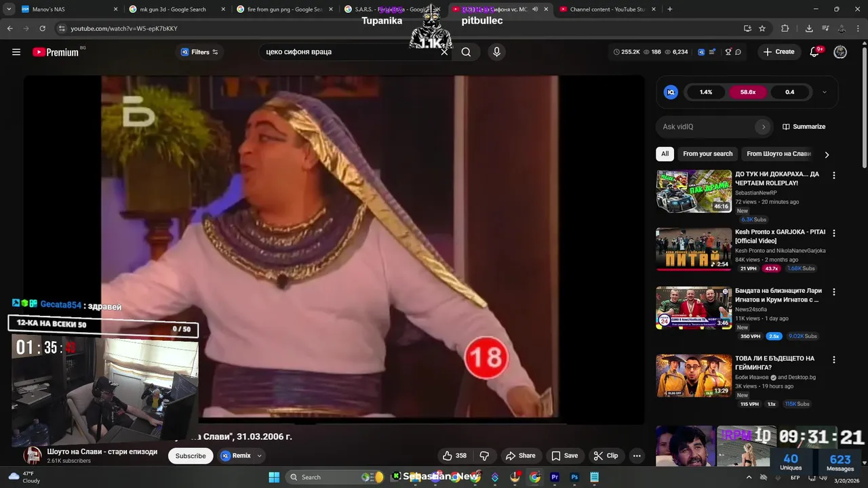Image resolution: width=868 pixels, height=488 pixels.
Task: Share the video
Action: [x=520, y=455]
